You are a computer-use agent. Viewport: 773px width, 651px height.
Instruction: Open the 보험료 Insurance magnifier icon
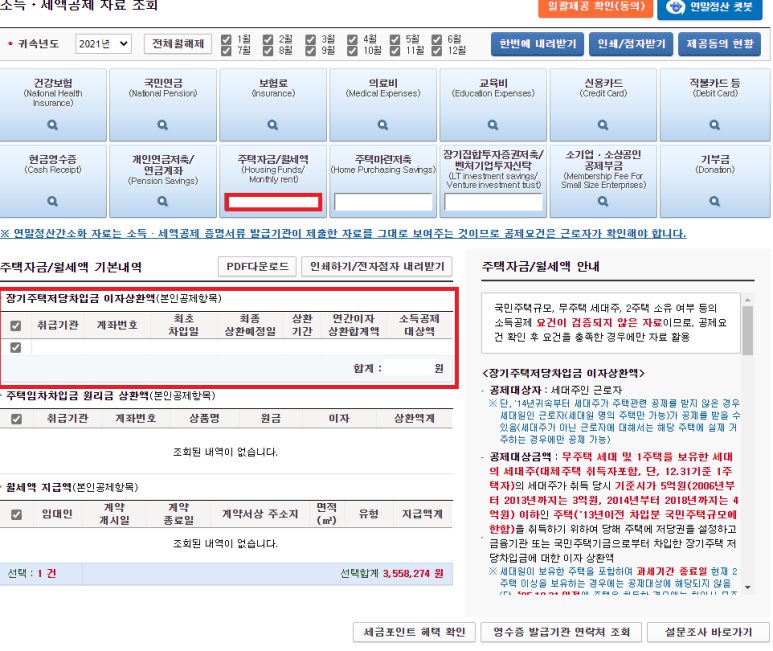273,125
